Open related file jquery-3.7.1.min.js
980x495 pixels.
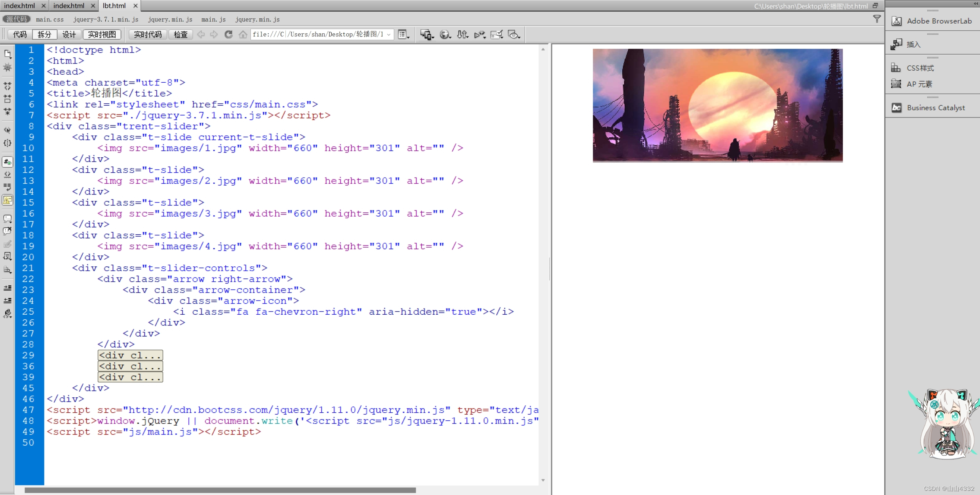tap(106, 20)
